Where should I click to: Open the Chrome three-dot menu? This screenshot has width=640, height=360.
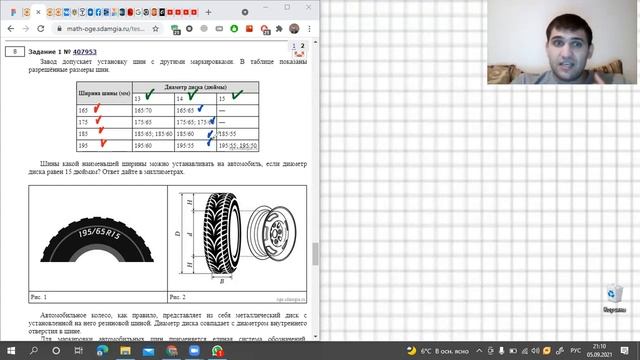309,29
